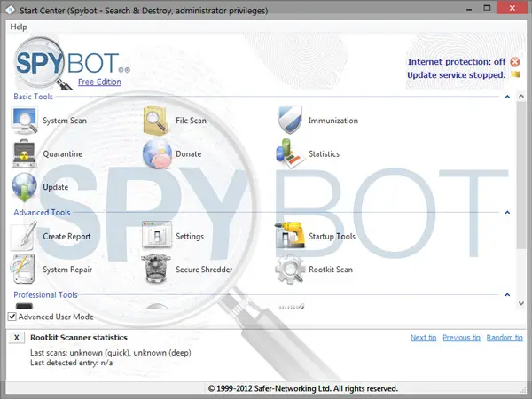Screen dimensions: 532x399
Task: Open the System Repair icon
Action: click(23, 269)
